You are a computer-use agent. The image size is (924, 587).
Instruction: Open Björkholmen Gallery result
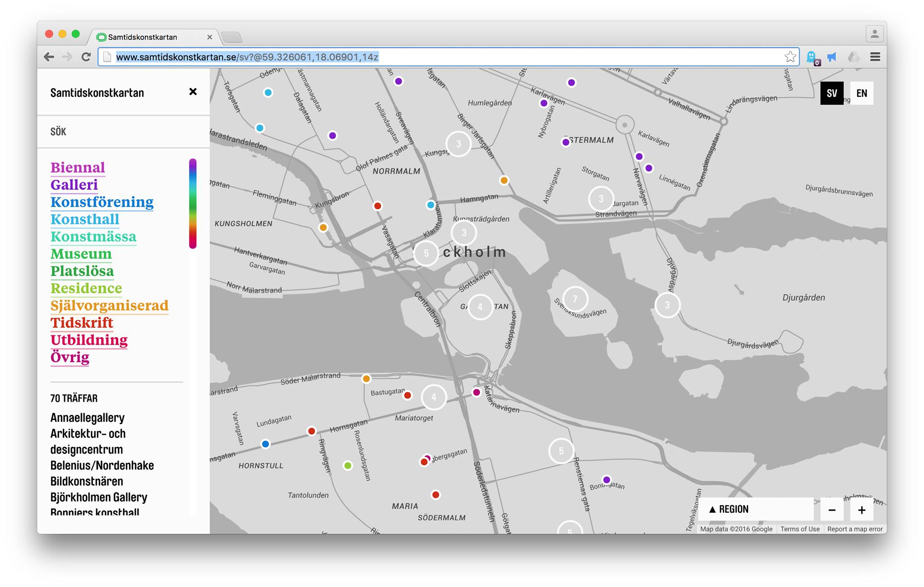[99, 497]
